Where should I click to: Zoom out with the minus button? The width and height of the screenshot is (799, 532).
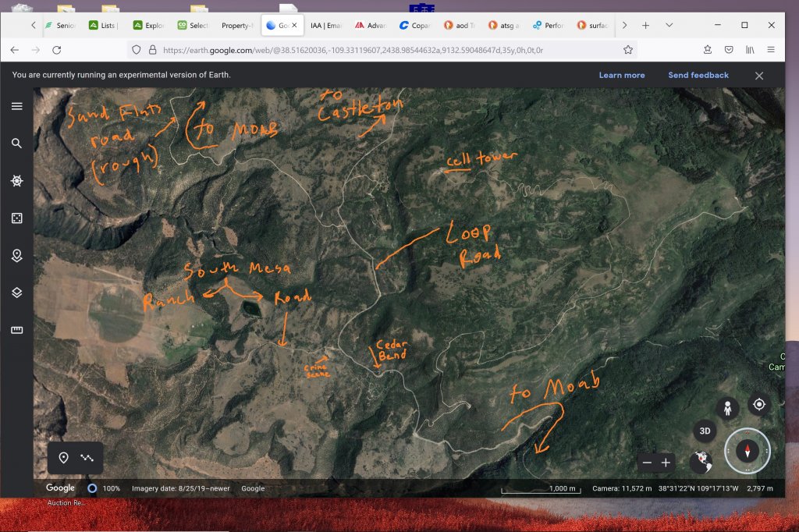tap(646, 463)
